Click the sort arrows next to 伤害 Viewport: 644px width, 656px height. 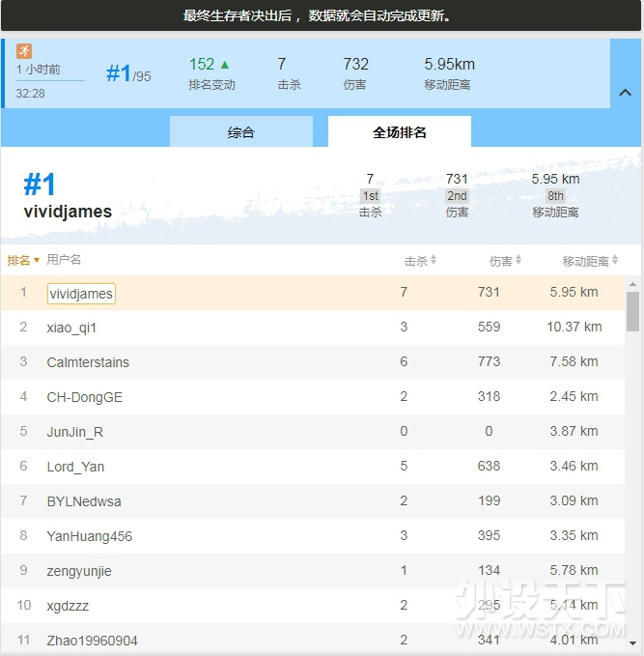(518, 261)
